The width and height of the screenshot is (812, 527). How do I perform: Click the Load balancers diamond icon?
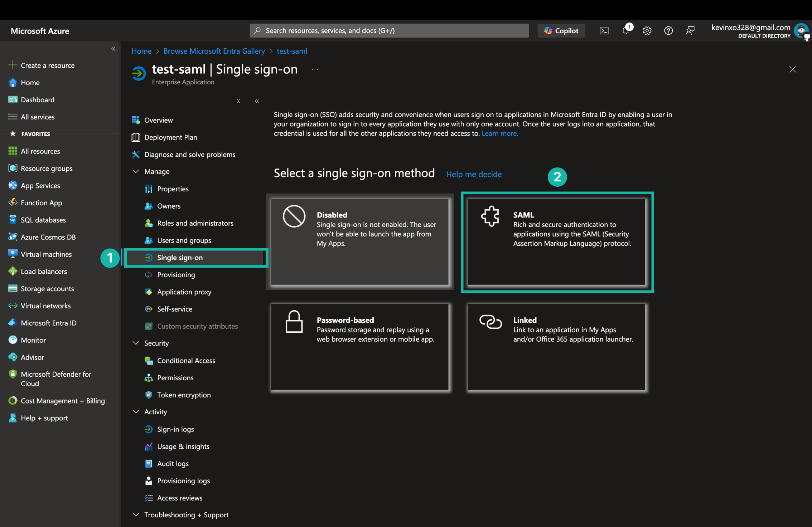click(x=13, y=271)
